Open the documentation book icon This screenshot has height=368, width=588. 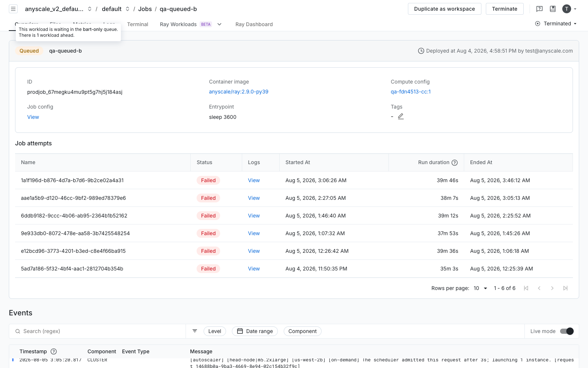click(x=553, y=9)
